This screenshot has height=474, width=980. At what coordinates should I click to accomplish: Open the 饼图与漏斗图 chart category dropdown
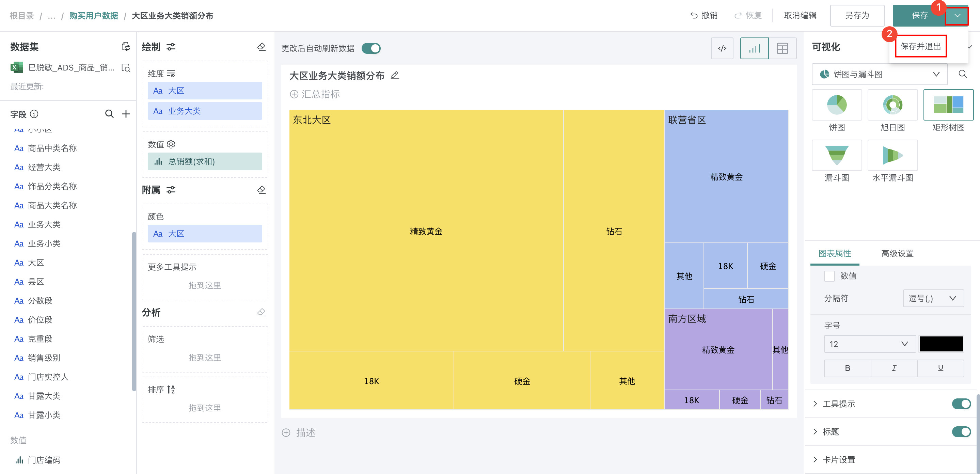[x=879, y=74]
